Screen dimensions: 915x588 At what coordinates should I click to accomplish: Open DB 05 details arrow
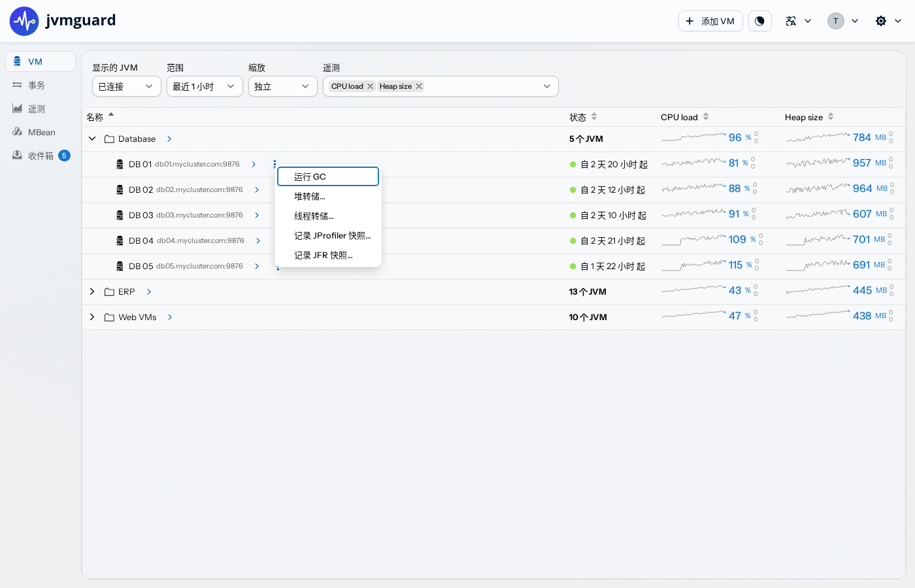click(257, 266)
